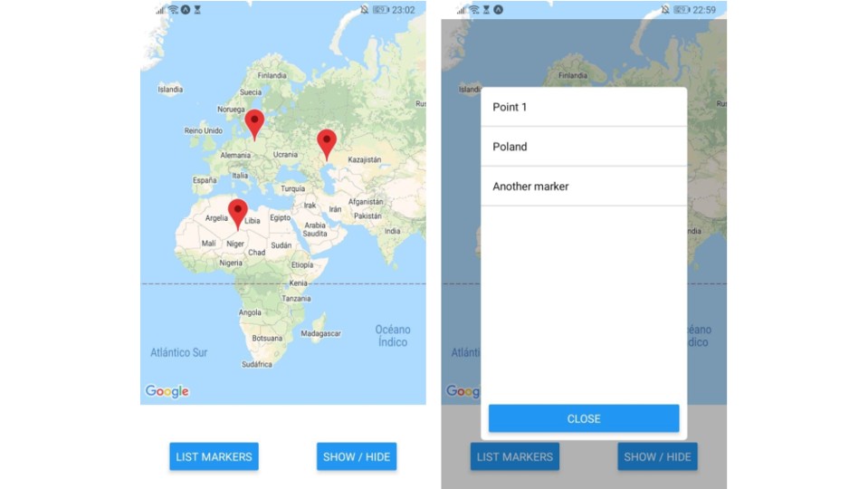Tap battery icon in right status bar
Screen dimensions: 868x489
(682, 9)
